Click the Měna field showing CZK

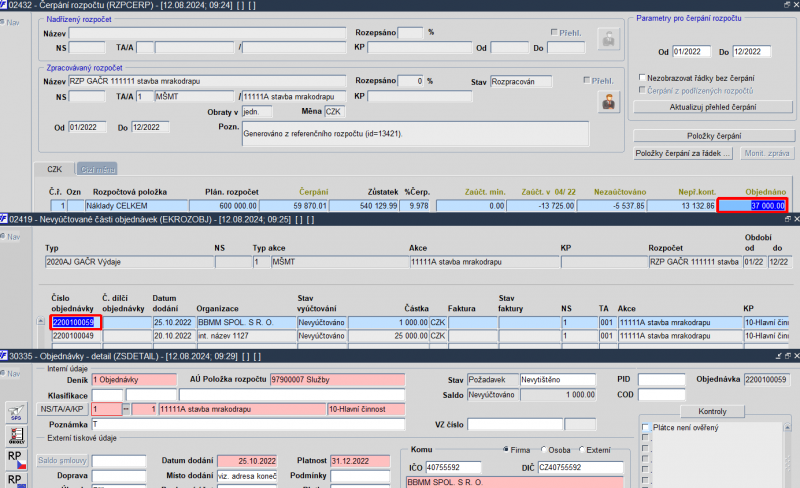pyautogui.click(x=335, y=111)
